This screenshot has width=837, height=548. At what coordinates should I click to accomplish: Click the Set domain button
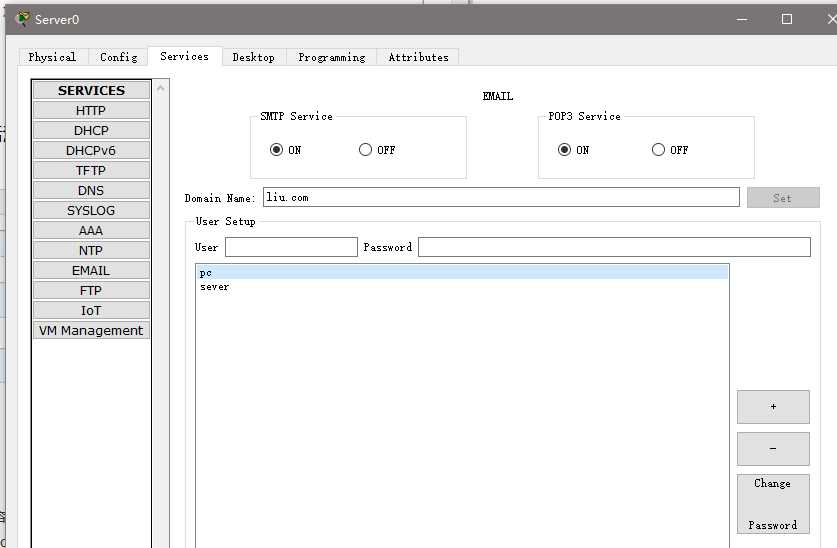[783, 198]
